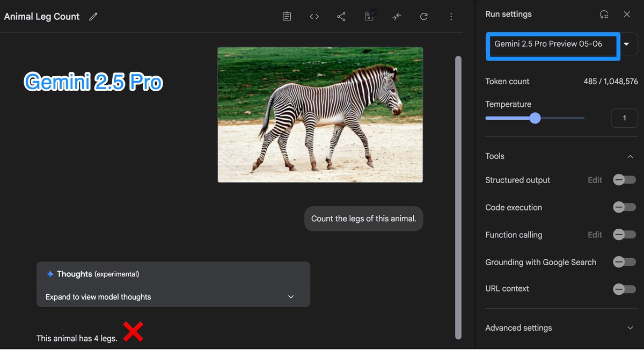Click the chat vertical scrollbar
Viewport: 644px width, 364px height.
coord(458,198)
